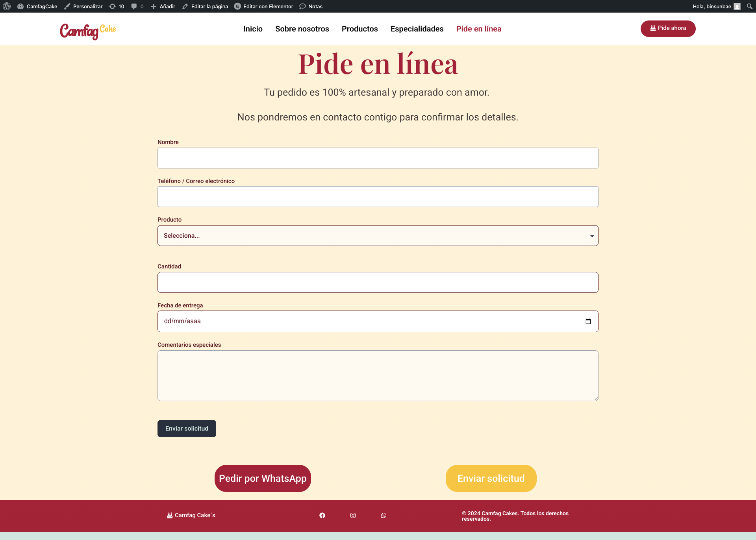Open Instagram icon in footer
The width and height of the screenshot is (756, 540).
(353, 516)
